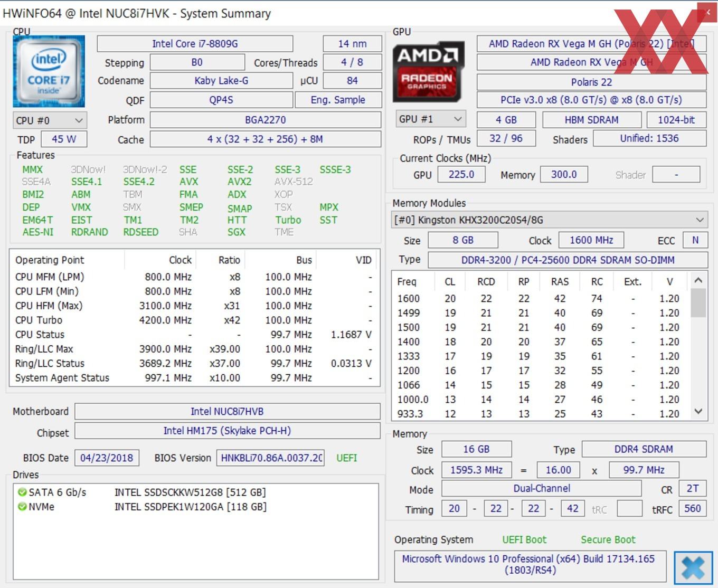Screen dimensions: 718x588
Task: Click the memory timings scrollbar thumb
Action: click(698, 302)
